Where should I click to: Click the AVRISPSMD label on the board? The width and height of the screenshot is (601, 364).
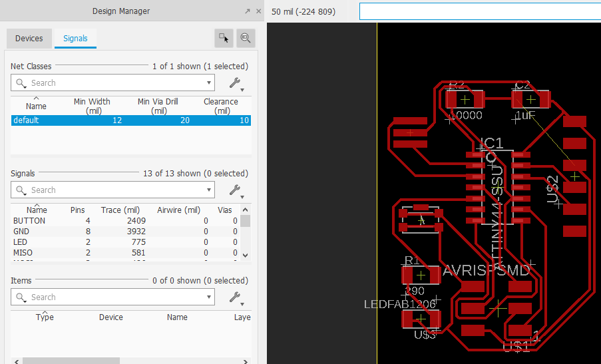[487, 271]
